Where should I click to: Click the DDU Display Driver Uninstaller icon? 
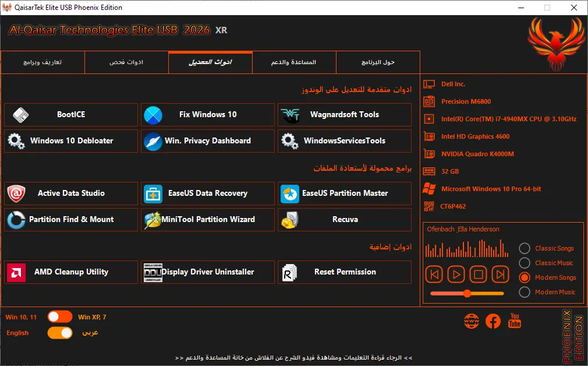click(x=153, y=273)
